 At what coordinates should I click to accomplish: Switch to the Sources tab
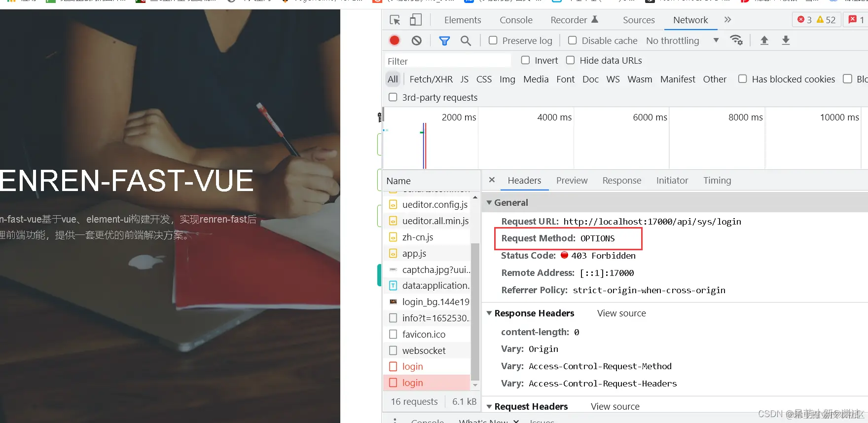pos(639,20)
